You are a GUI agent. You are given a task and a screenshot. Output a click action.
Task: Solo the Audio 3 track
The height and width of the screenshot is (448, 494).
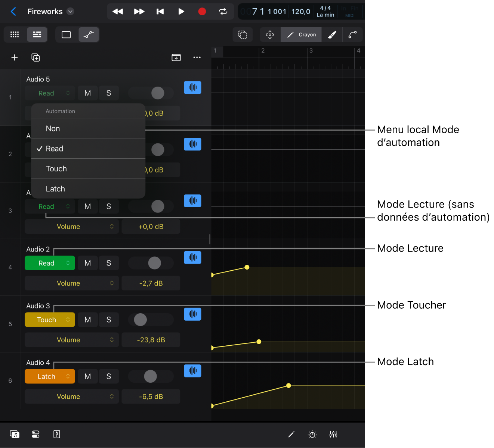click(109, 320)
